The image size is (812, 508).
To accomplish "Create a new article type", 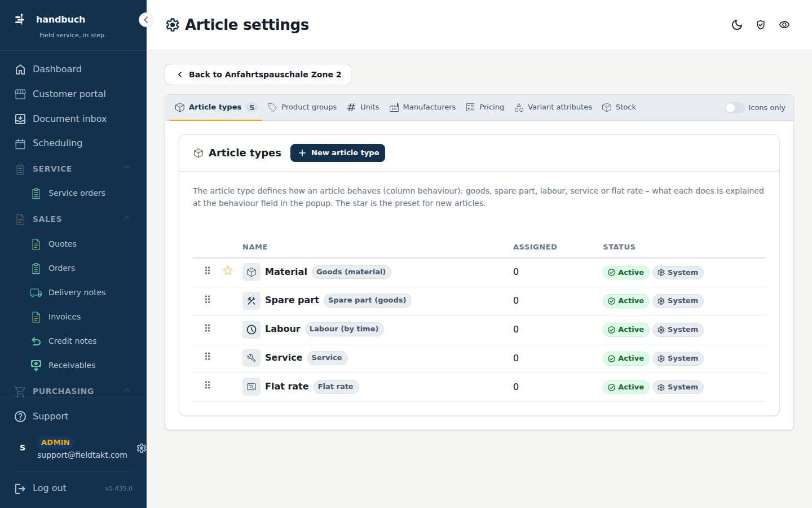I will tap(338, 153).
